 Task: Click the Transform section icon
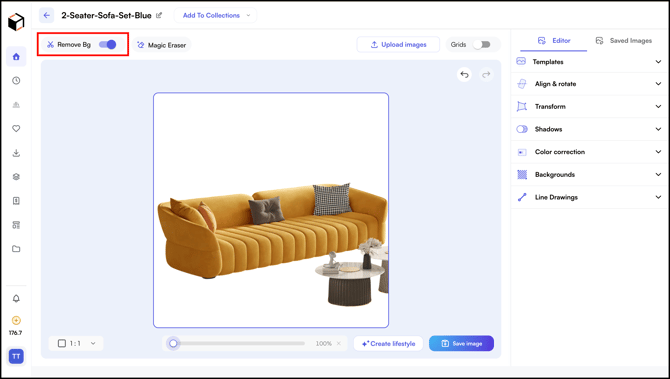522,106
